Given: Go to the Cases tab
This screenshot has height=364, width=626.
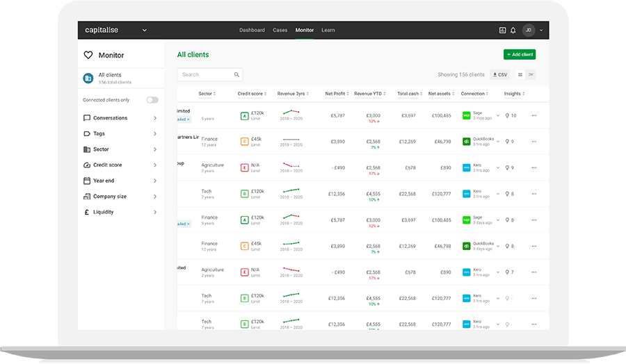Looking at the screenshot, I should (x=280, y=31).
